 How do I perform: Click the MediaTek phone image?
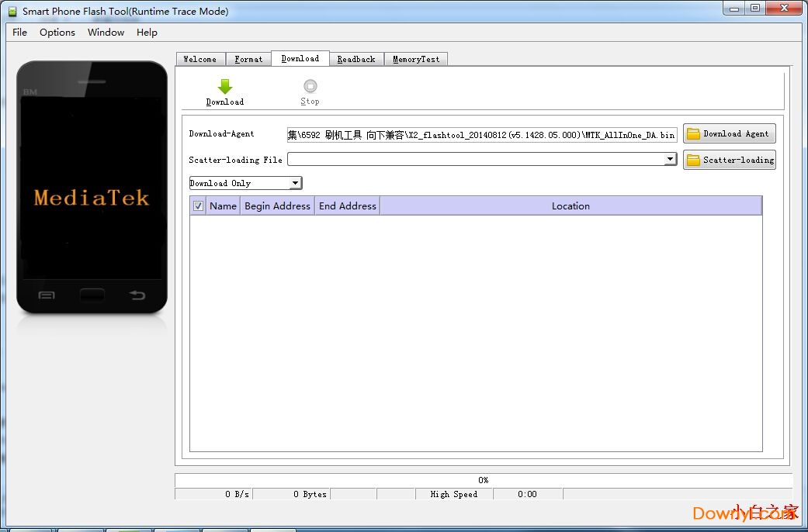pos(92,188)
